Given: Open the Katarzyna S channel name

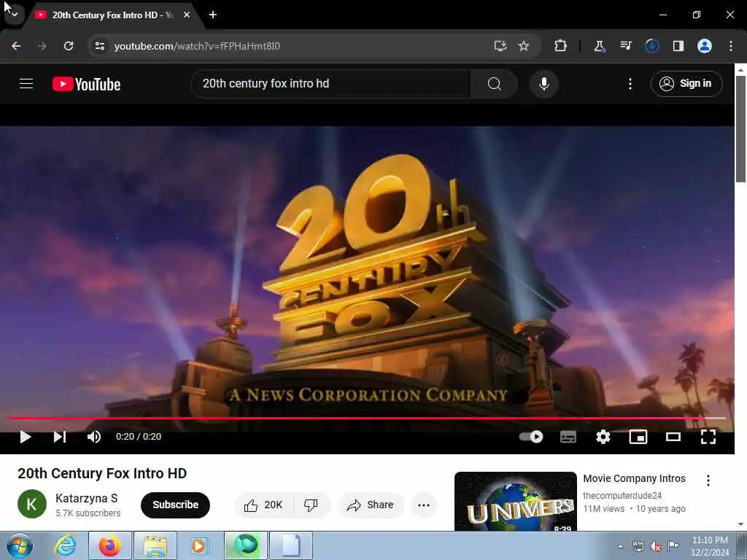Looking at the screenshot, I should point(86,498).
